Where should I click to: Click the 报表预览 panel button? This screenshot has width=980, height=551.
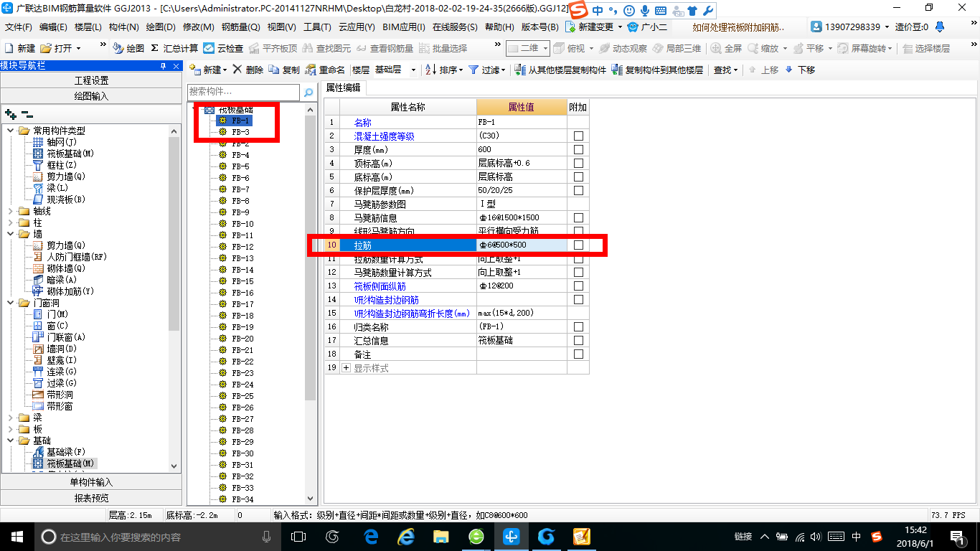click(91, 498)
